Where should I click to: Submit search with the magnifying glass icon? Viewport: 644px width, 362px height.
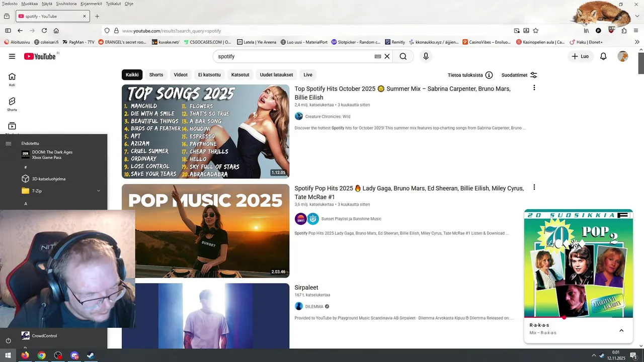[403, 56]
